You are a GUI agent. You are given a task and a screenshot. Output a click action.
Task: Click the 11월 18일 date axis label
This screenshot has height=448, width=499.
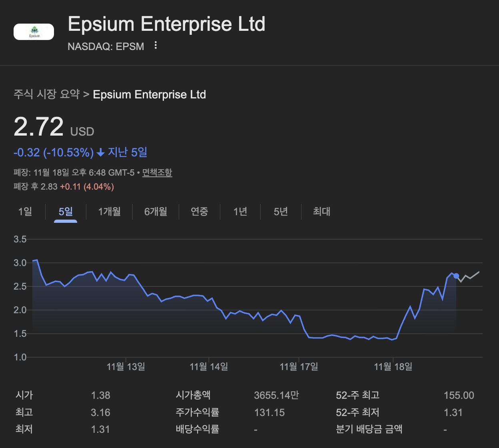tap(393, 366)
